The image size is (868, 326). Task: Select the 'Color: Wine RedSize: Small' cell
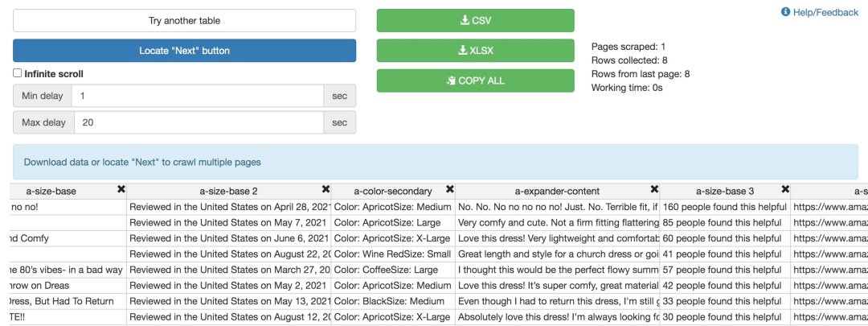point(394,254)
